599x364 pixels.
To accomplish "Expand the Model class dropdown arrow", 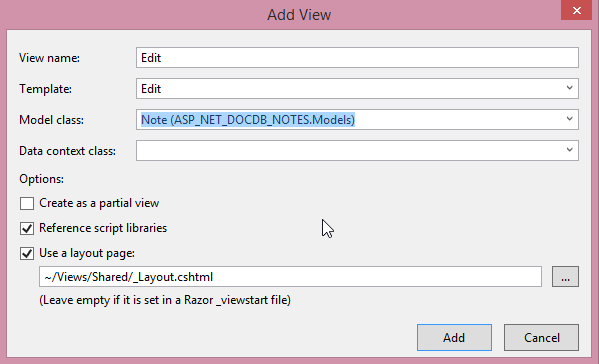I will tap(569, 119).
